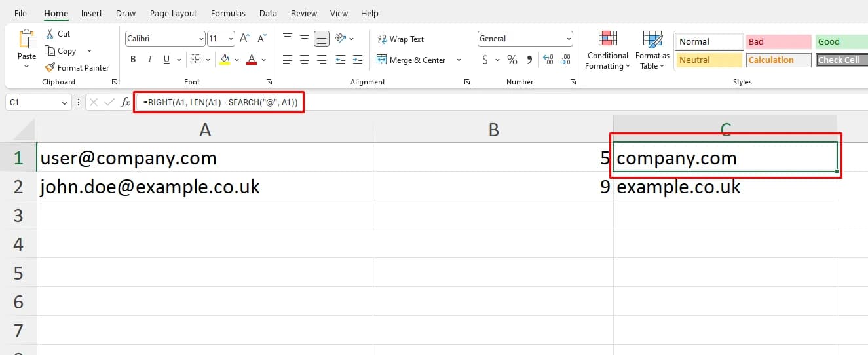Toggle Bottom Align, currently active

[x=322, y=39]
